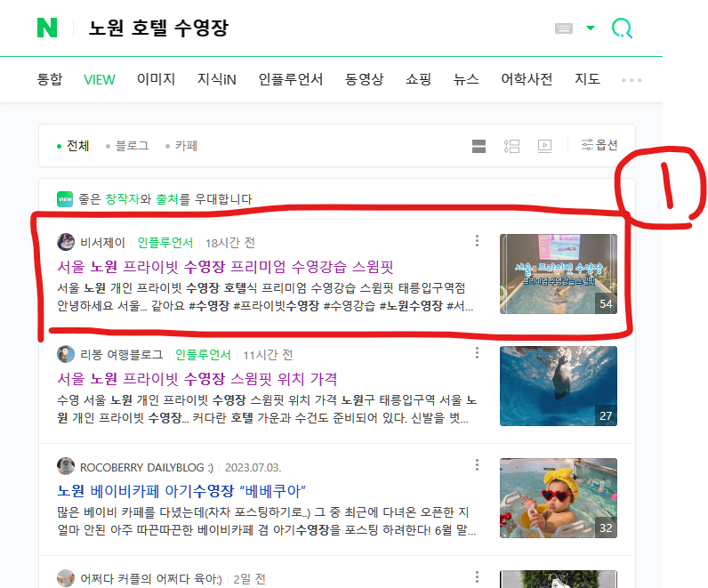
Task: Open the 리봉 여행블로그 name link
Action: point(122,355)
